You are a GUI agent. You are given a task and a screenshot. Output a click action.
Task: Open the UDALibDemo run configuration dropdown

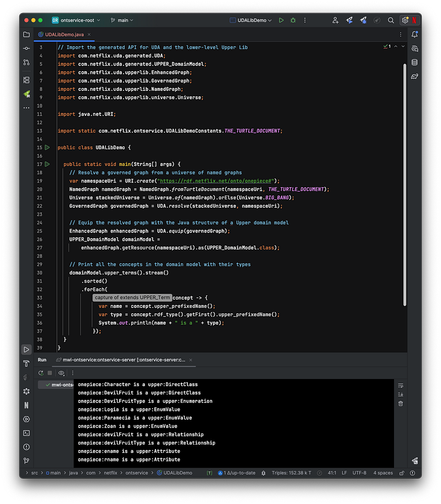251,20
